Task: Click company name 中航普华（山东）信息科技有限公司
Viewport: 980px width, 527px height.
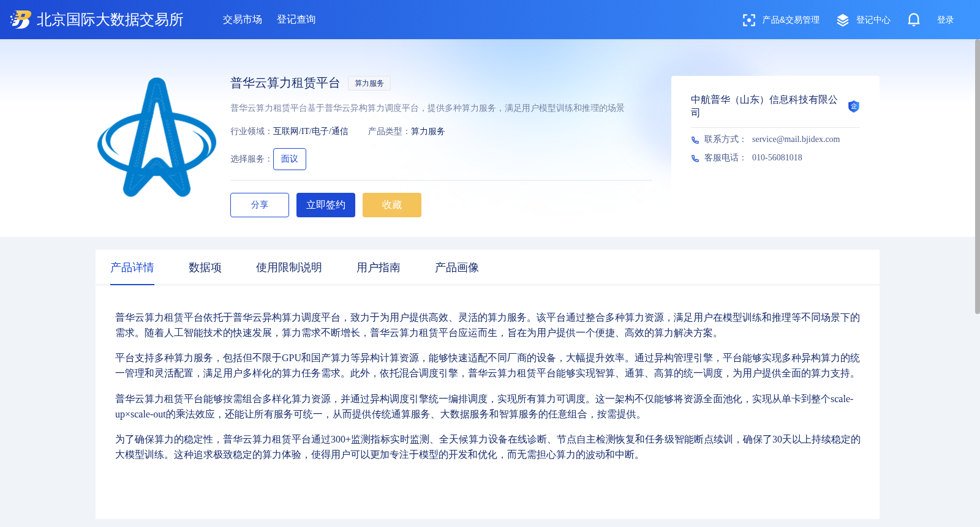Action: [764, 106]
